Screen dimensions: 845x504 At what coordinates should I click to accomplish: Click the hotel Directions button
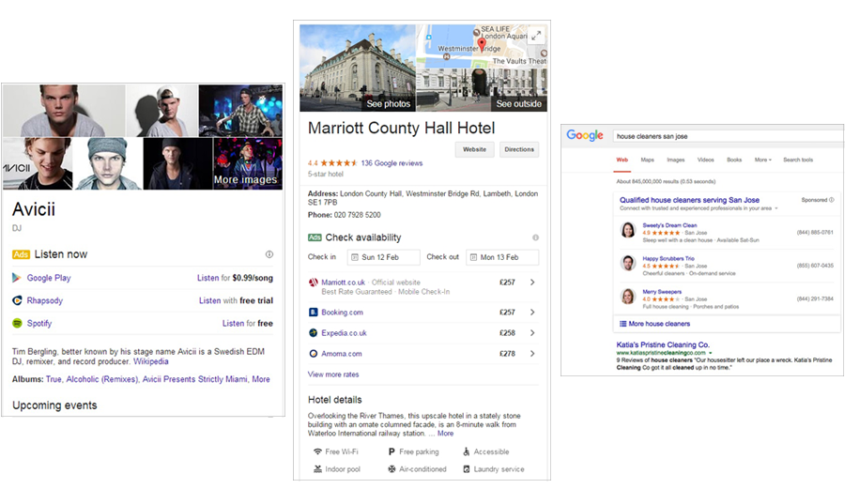coord(519,149)
